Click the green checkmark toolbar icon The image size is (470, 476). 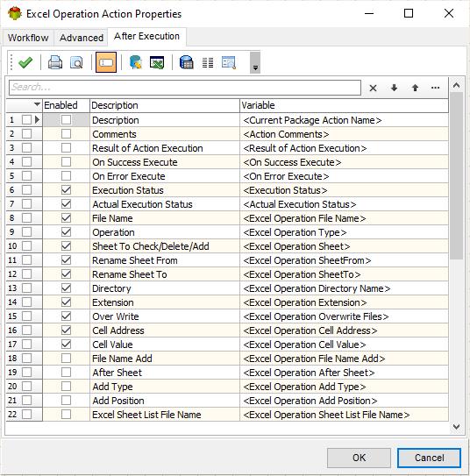click(25, 63)
